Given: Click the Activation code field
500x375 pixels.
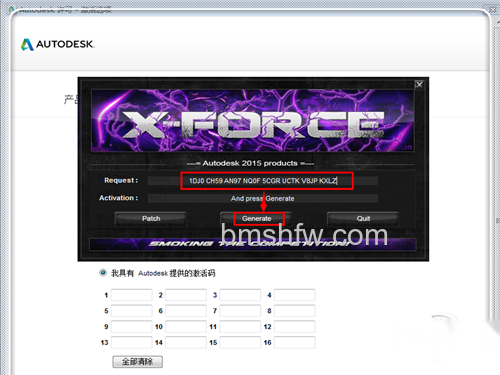Looking at the screenshot, I should coord(263,198).
